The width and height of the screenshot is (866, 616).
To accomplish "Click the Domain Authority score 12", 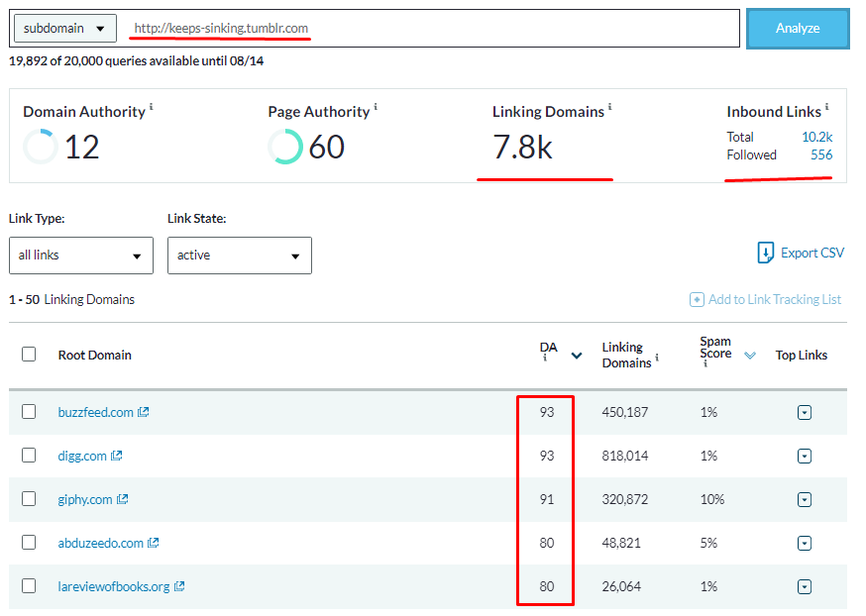I will click(81, 147).
